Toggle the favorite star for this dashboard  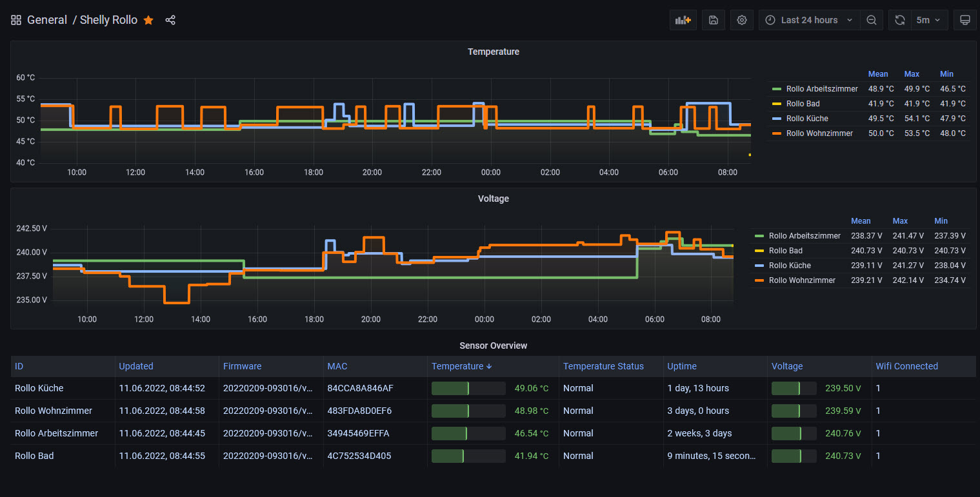tap(148, 20)
